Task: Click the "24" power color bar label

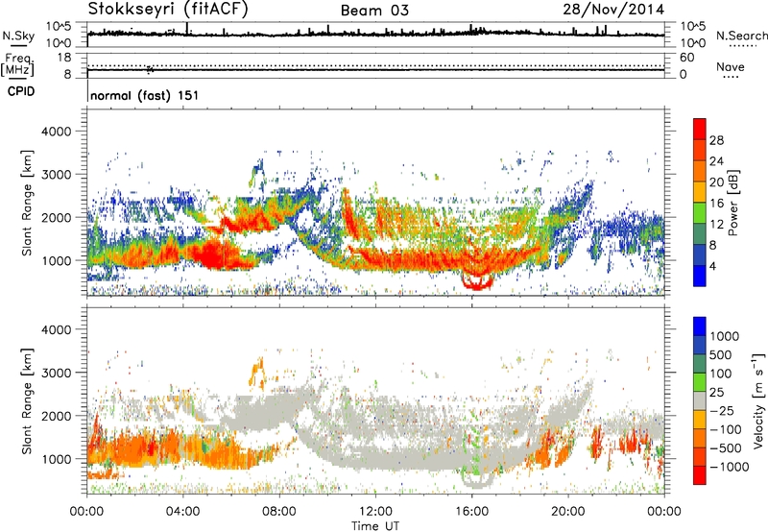Action: coord(716,161)
